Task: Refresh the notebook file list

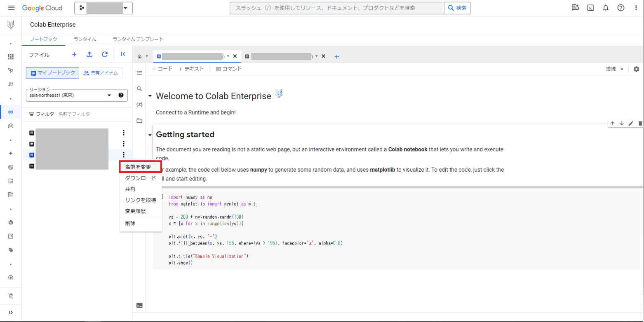Action: point(105,54)
